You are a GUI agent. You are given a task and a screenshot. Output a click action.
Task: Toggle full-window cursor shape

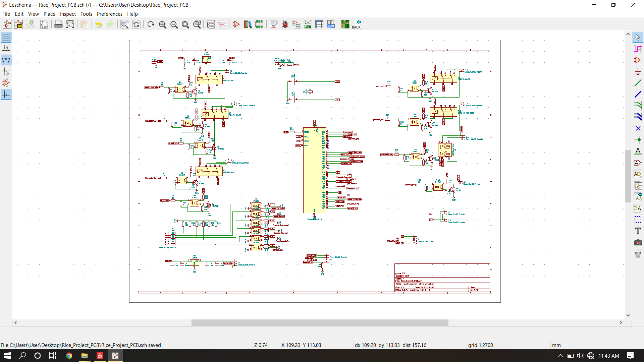(x=6, y=71)
